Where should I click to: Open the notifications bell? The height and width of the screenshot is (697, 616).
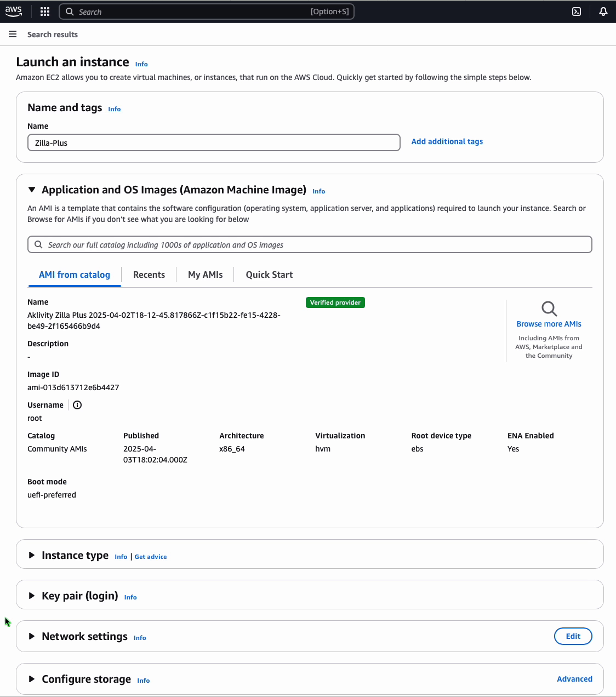[x=603, y=12]
